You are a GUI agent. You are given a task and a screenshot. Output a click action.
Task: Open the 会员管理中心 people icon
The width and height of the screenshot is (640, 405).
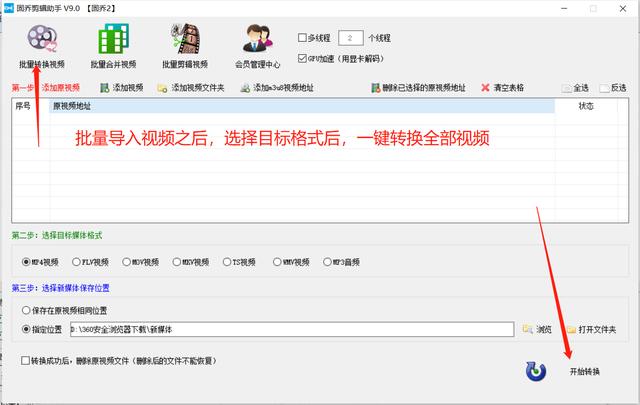click(x=258, y=39)
